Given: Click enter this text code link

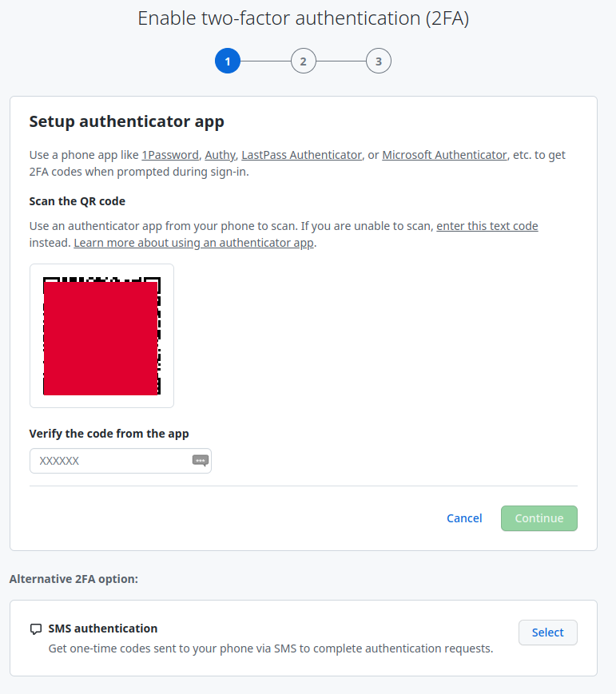Looking at the screenshot, I should click(x=487, y=225).
